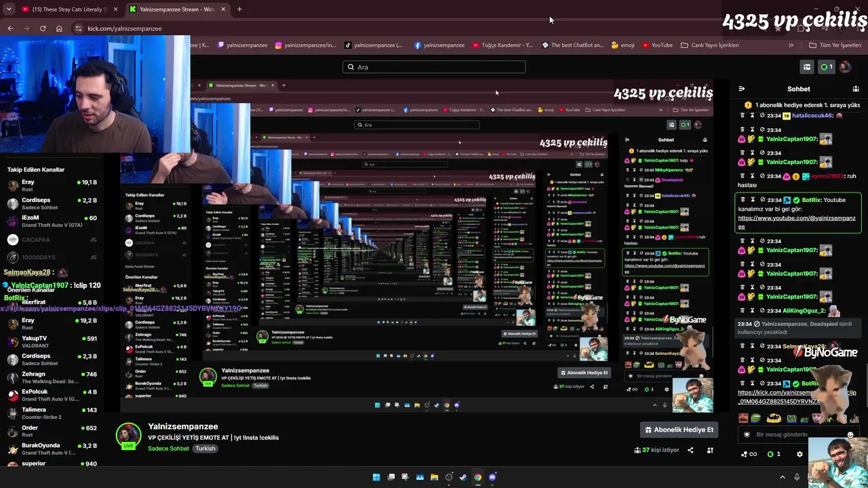The image size is (868, 488).
Task: Timeout eymn21903 using the hourglass icon
Action: (752, 176)
